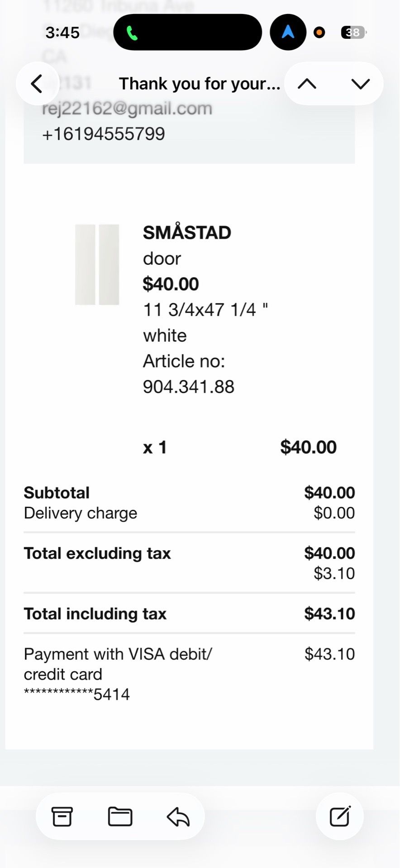Tap the card number ending in 5414
Viewport: 400px width, 868px height.
click(77, 694)
